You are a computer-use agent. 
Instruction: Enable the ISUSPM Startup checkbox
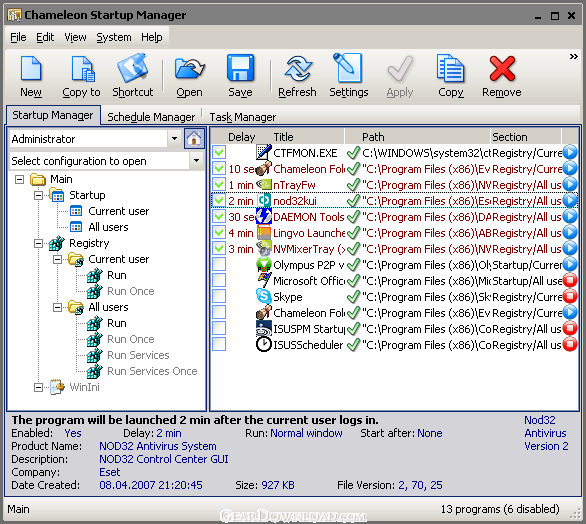[x=219, y=328]
